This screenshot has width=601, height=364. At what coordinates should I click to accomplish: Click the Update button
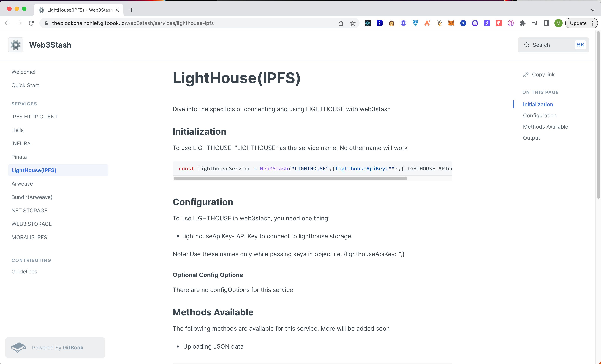[x=578, y=23]
